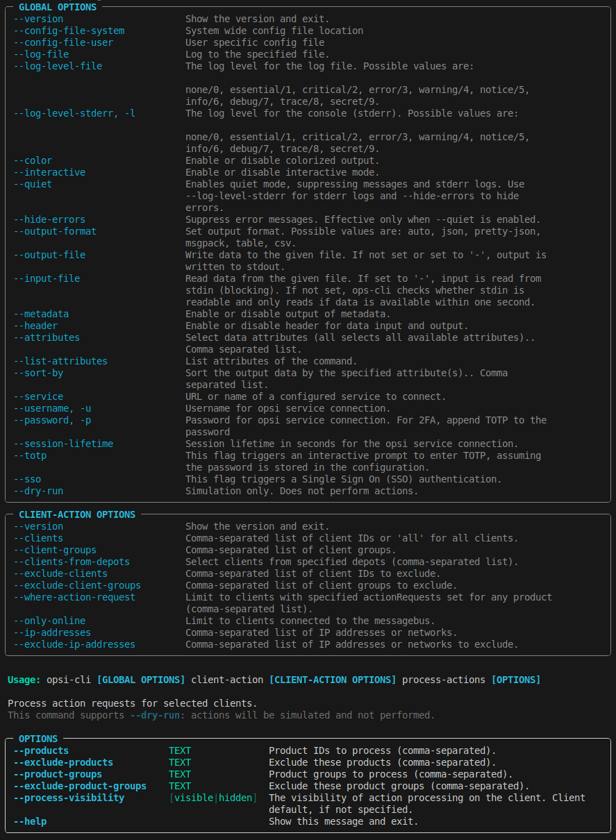Click "Log to the specified file." description
Screen dimensions: 616x840
coord(258,54)
